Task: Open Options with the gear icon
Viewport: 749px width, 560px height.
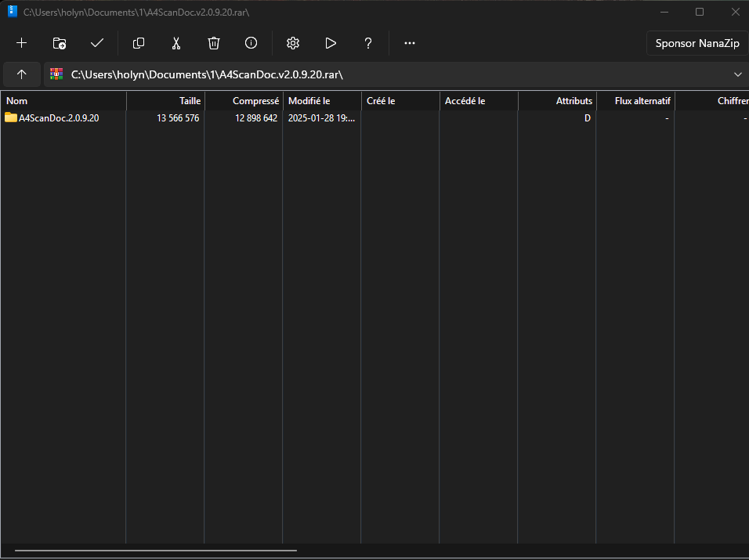Action: point(293,43)
